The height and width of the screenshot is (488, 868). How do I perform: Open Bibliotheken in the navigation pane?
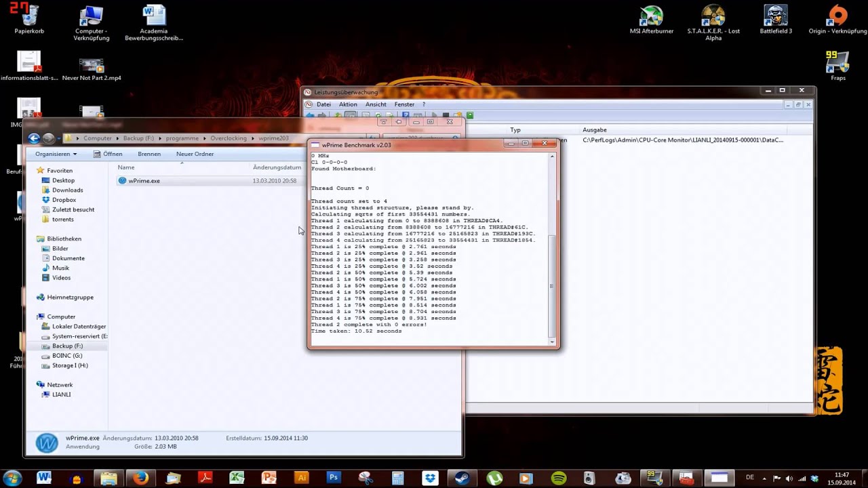(x=64, y=239)
